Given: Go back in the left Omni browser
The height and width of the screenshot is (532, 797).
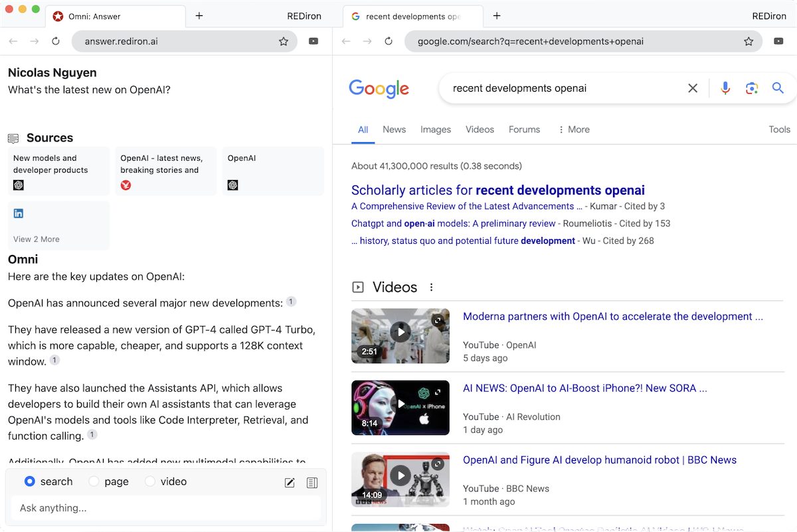Looking at the screenshot, I should (13, 41).
